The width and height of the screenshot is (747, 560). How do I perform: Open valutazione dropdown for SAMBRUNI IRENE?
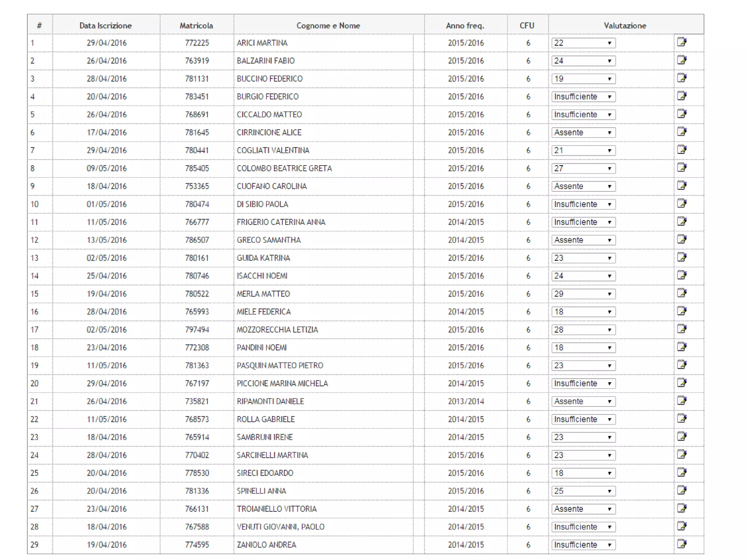583,437
